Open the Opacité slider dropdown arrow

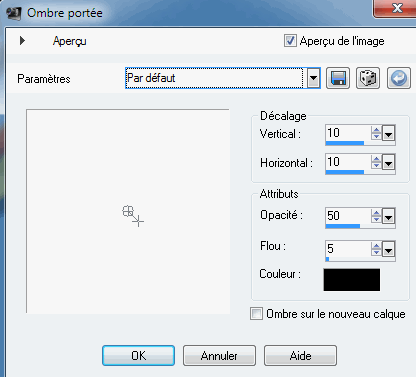coord(389,216)
